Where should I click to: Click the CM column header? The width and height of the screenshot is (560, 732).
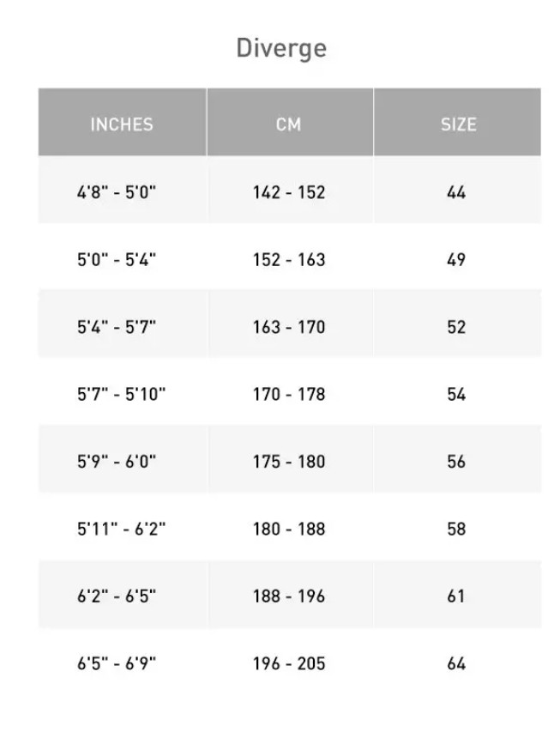289,124
